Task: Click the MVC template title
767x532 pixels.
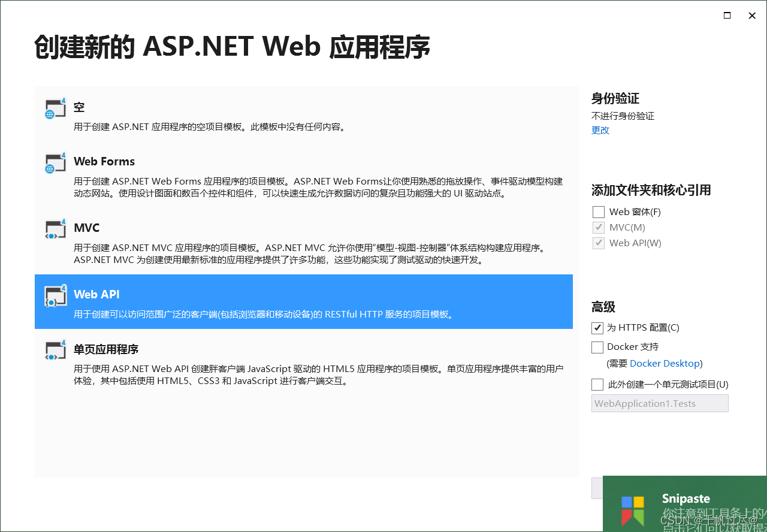Action: tap(86, 228)
